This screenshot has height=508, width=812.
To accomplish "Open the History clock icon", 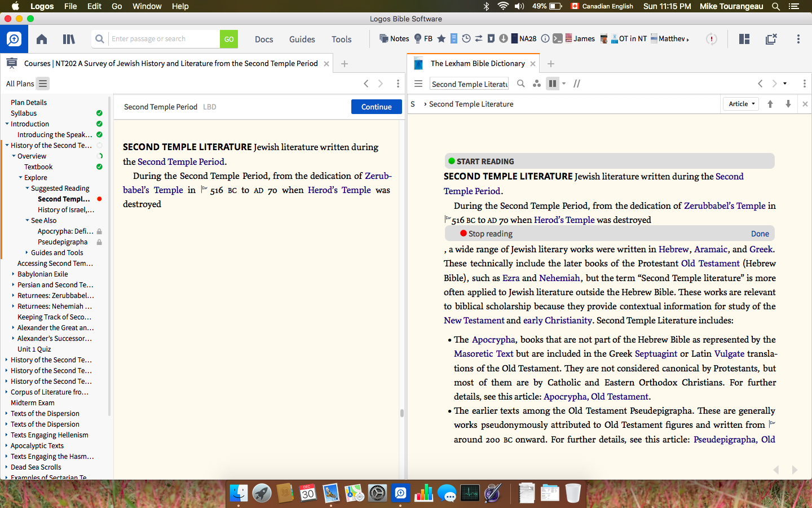I will pos(466,38).
